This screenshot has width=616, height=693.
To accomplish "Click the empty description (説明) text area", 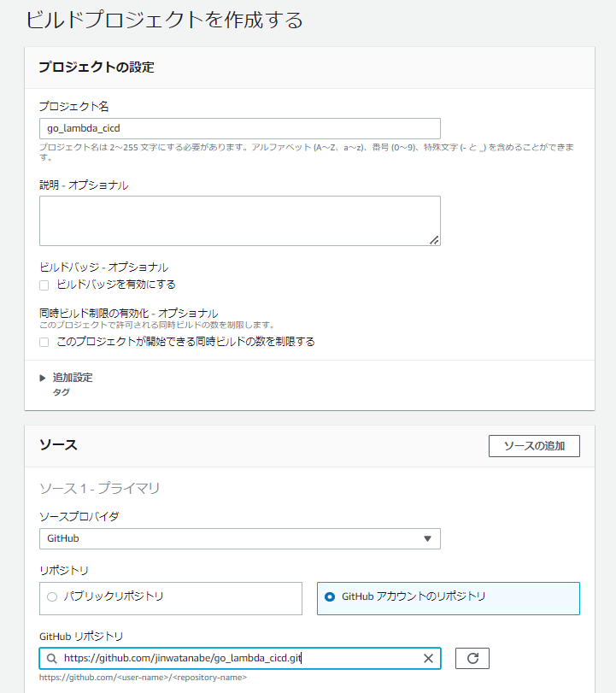I will [x=239, y=220].
